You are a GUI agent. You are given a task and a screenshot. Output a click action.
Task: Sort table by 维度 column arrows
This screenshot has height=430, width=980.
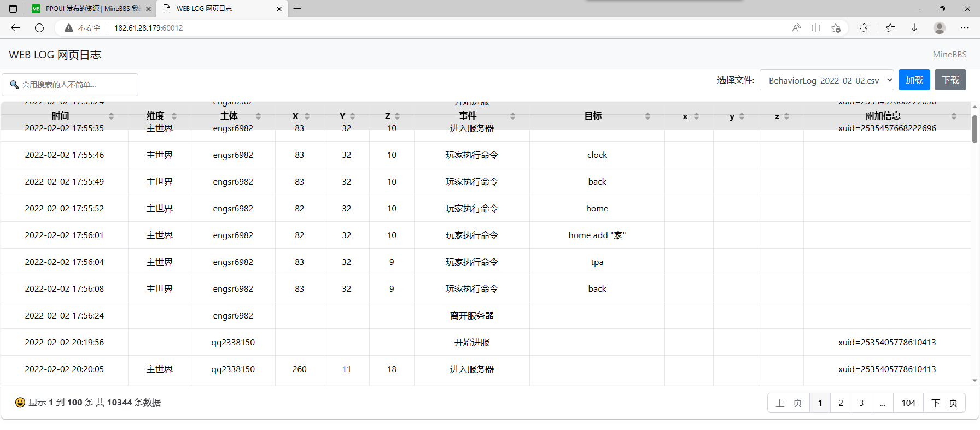[174, 116]
